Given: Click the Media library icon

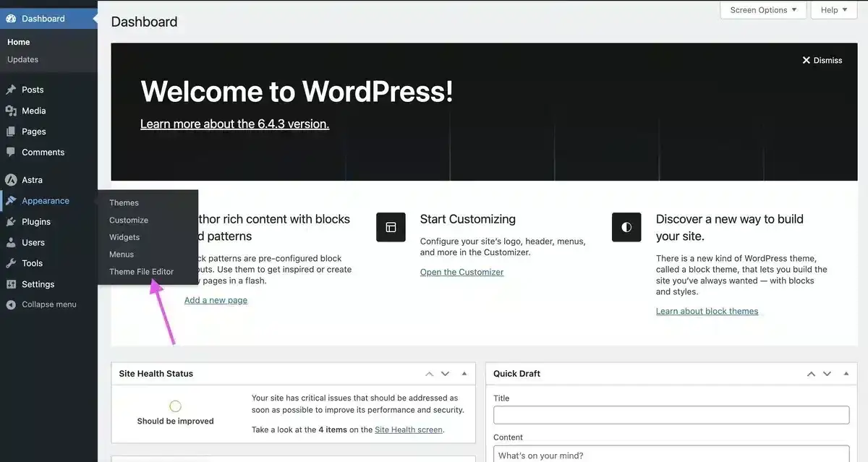Looking at the screenshot, I should [11, 111].
